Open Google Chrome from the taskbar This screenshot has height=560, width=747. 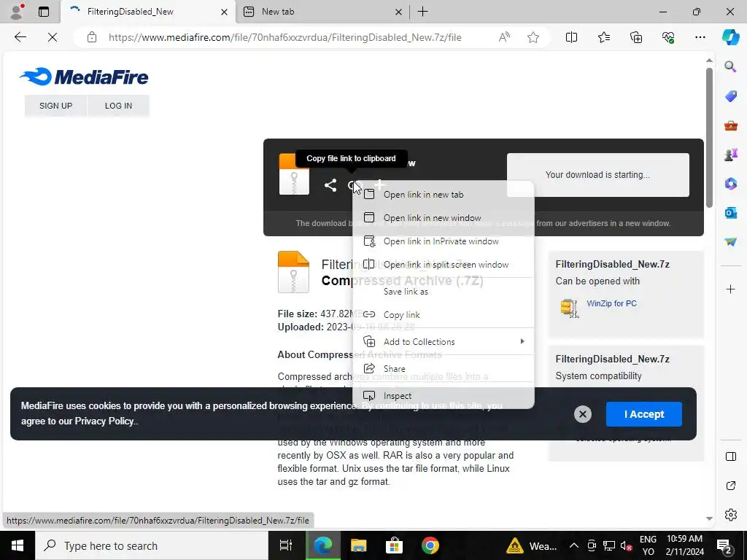click(430, 545)
